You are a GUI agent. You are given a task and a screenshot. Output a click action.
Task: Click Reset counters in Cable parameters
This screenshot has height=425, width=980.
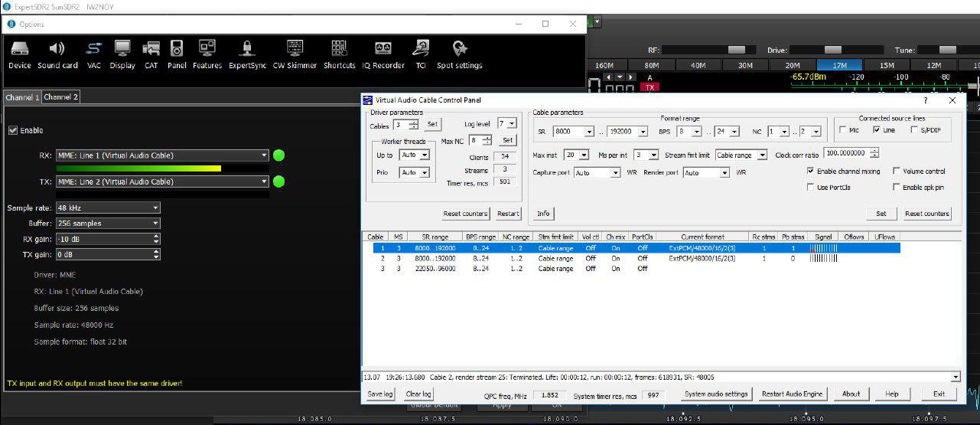(926, 214)
